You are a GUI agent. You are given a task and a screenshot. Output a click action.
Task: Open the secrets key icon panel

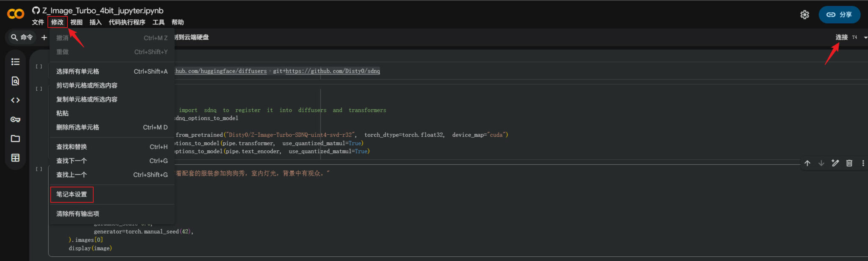(15, 119)
